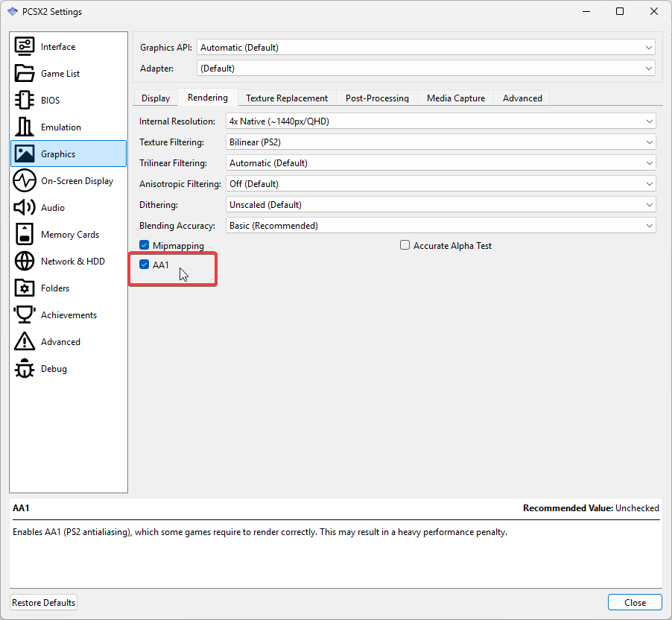
Task: Click the Debug bug icon
Action: pos(25,368)
